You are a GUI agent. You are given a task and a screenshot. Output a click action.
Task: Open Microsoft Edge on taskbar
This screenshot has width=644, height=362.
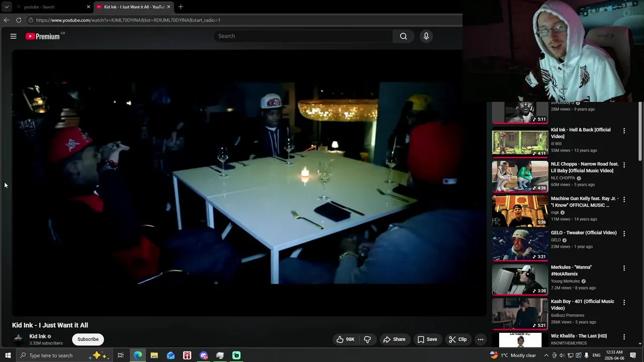(138, 355)
